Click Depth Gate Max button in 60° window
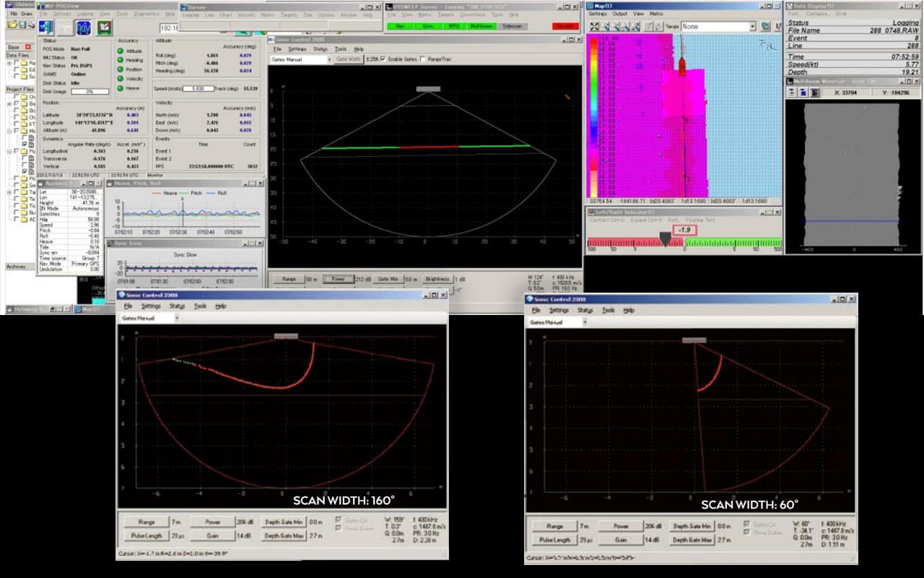This screenshot has width=924, height=578. (692, 540)
